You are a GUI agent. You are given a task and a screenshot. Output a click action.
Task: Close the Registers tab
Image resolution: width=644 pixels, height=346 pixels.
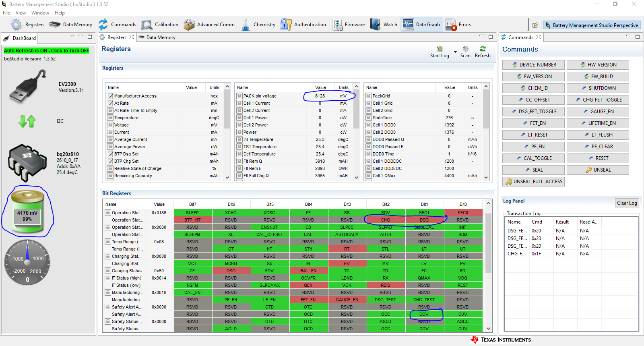132,37
